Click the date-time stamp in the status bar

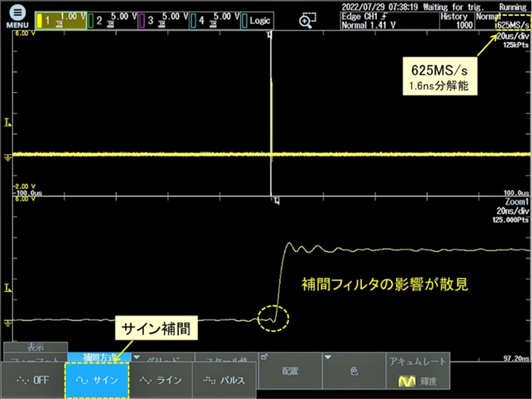point(379,7)
